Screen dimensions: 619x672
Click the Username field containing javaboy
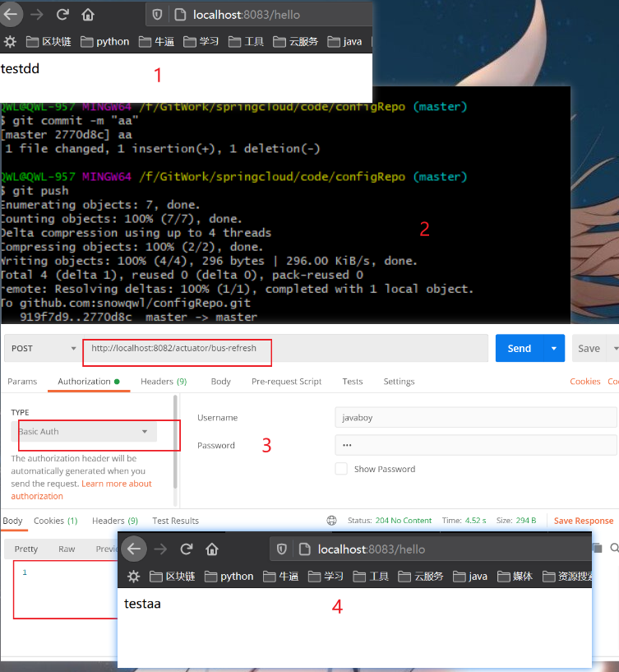[x=475, y=417]
